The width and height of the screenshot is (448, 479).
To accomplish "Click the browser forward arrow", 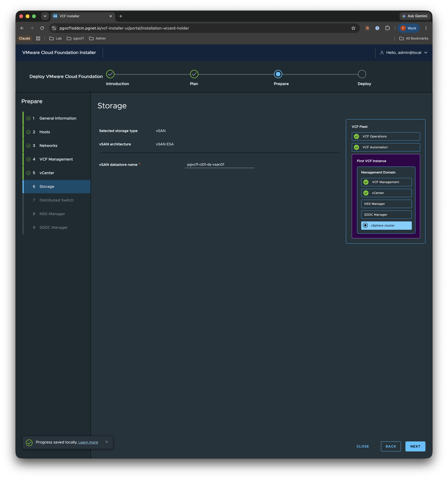I will click(32, 28).
